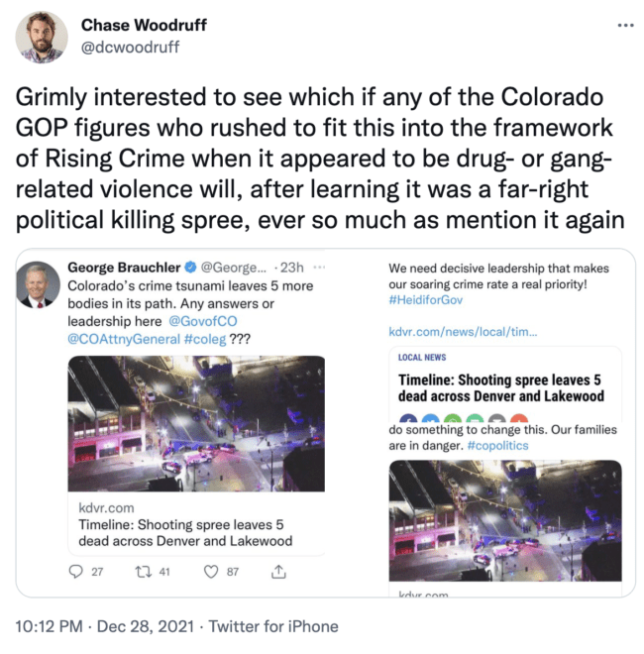Open the @GovofCO mention link

point(203,321)
